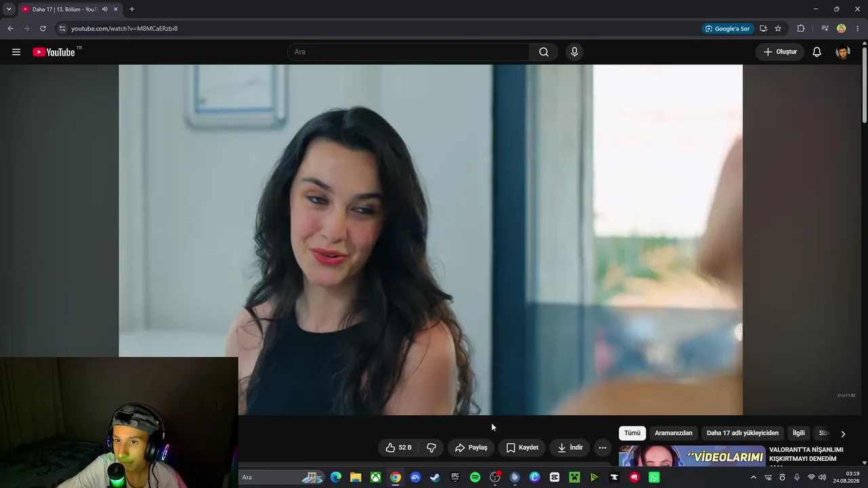Mute the tab via its speaker icon

(x=104, y=9)
